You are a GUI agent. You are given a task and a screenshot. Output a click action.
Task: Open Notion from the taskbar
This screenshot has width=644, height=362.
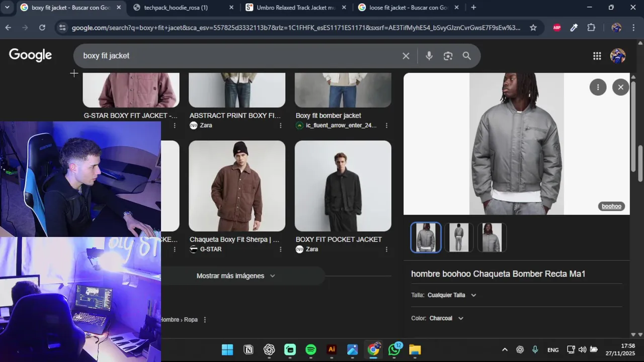[x=249, y=350]
